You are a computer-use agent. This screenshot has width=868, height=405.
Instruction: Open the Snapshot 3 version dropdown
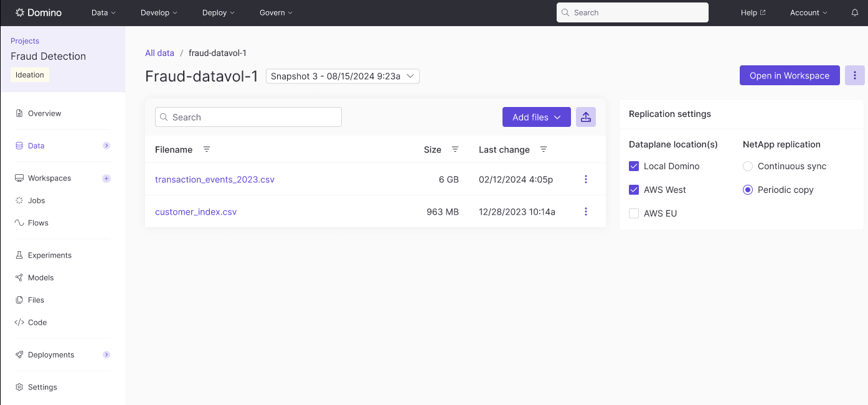tap(342, 76)
